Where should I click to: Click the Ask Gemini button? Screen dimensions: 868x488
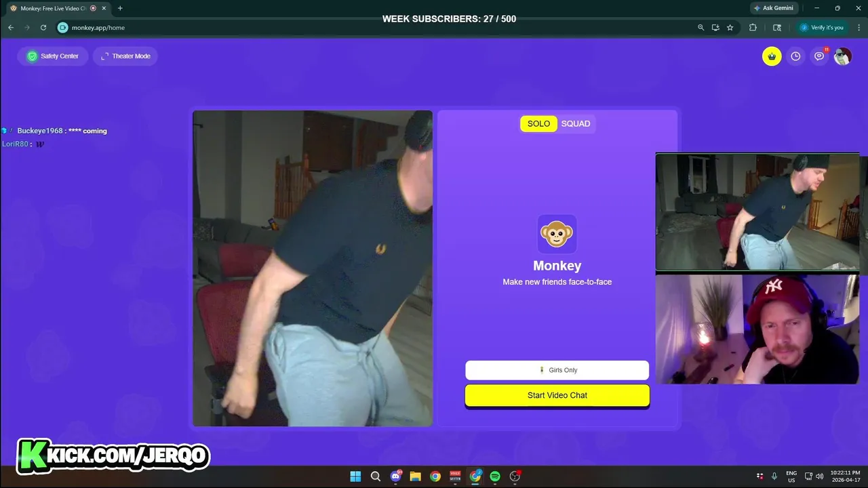774,8
